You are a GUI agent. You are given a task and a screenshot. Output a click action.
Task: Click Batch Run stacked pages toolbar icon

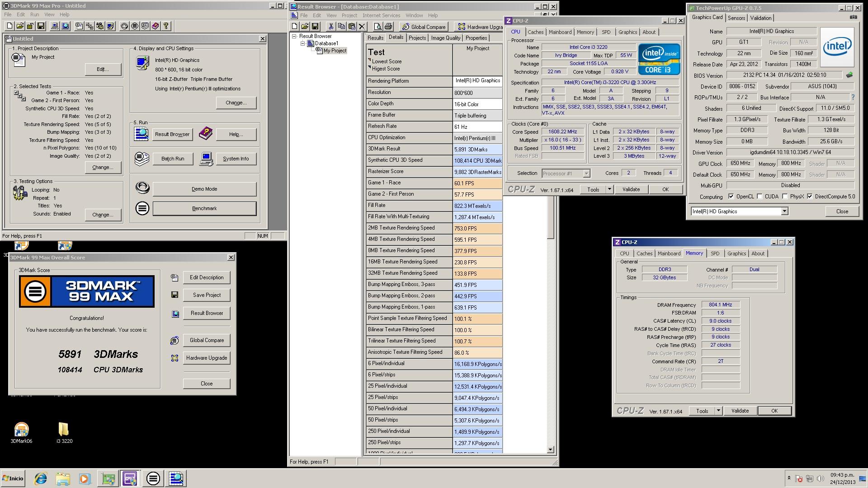[145, 26]
